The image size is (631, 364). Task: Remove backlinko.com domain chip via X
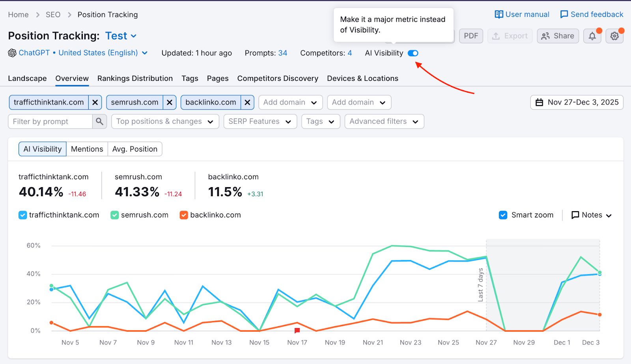[247, 102]
